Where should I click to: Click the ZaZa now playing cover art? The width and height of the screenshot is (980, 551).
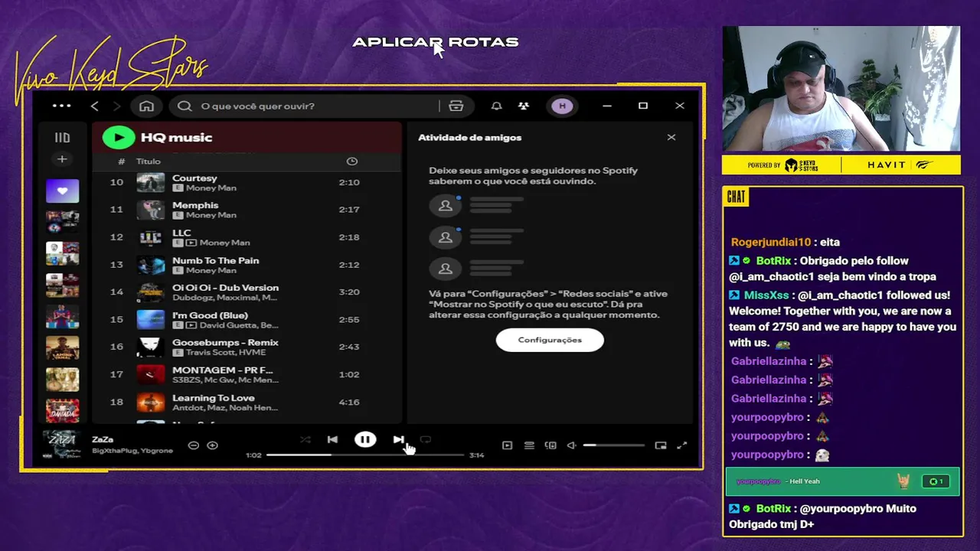pos(61,445)
